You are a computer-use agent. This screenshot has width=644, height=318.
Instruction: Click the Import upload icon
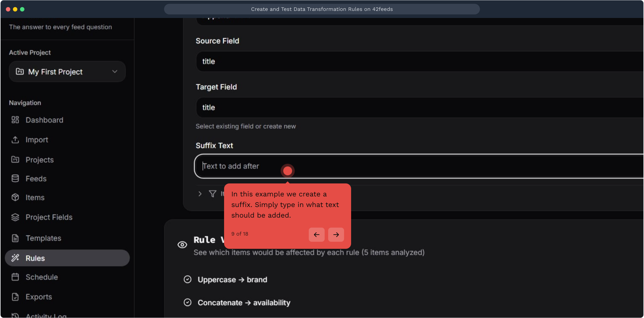(15, 140)
